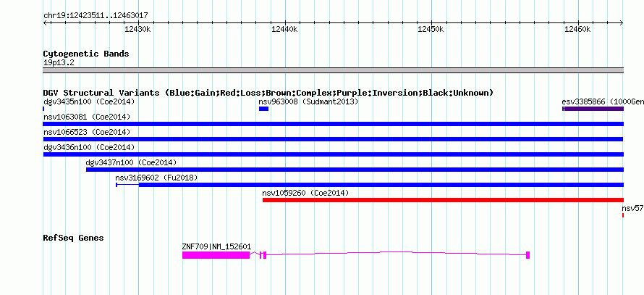Click the 12440k ruler tick label
Screen dimensions: 644x295
tap(284, 29)
